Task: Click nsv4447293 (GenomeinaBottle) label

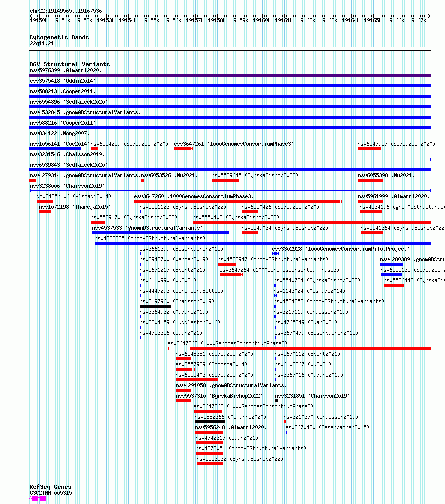Action: point(181,291)
